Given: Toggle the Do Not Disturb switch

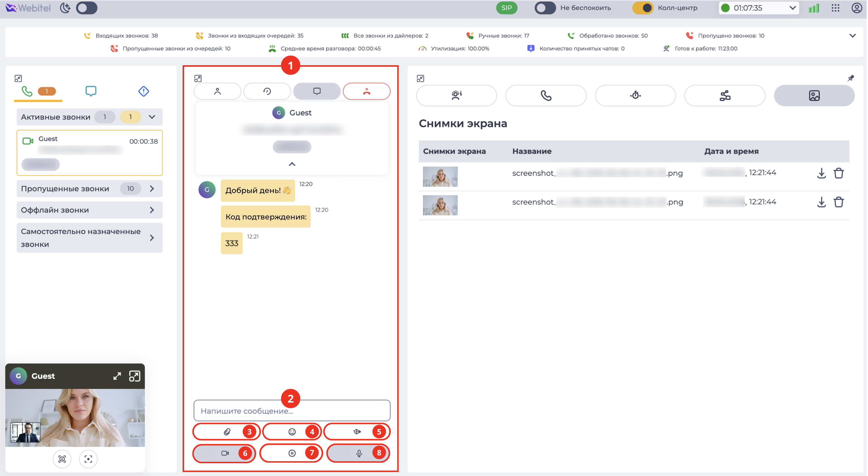Looking at the screenshot, I should pos(545,8).
